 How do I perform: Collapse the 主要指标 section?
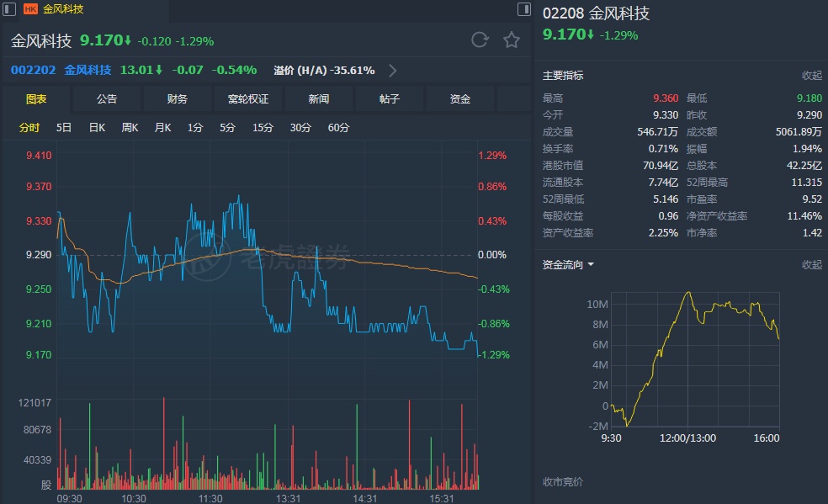coord(811,76)
